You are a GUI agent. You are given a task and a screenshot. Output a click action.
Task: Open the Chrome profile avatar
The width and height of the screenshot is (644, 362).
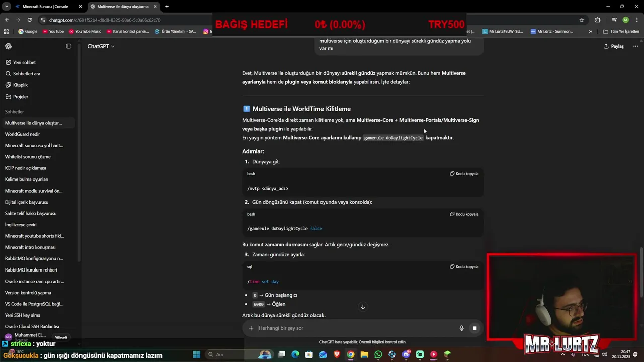[625, 20]
